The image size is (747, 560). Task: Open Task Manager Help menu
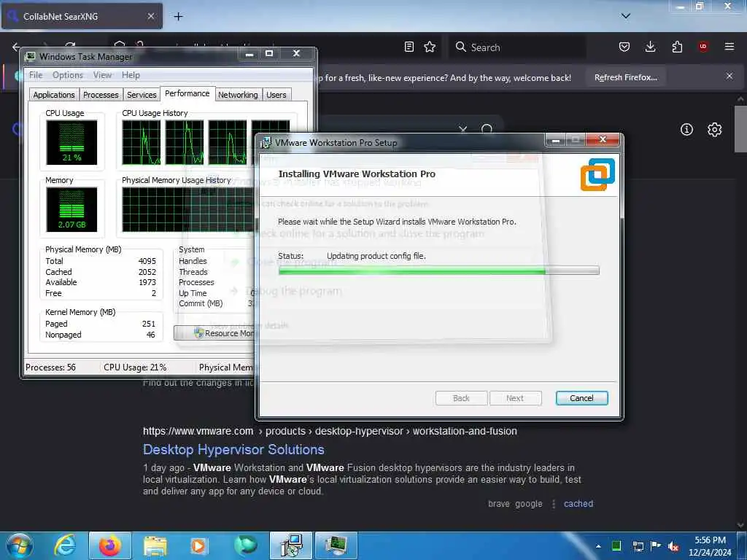[131, 75]
